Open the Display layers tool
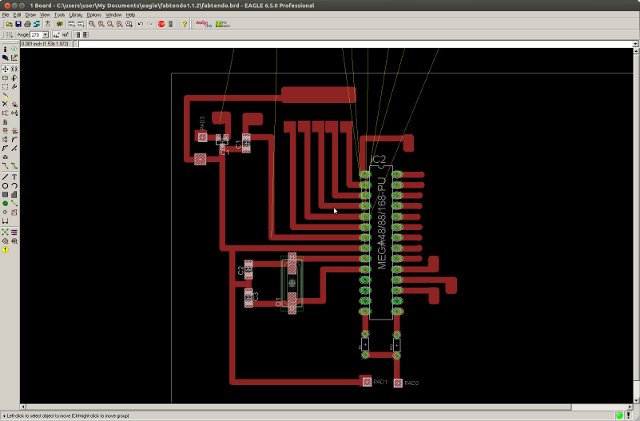This screenshot has height=421, width=640. coord(5,58)
